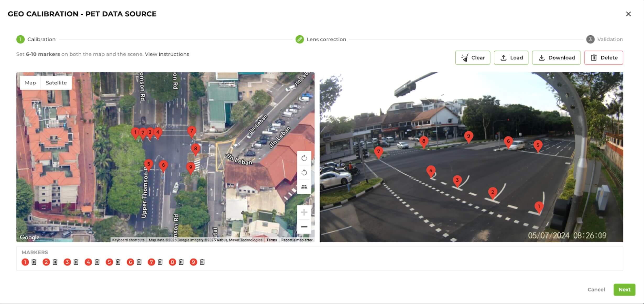Select marker 6 pin on satellite map

[163, 166]
